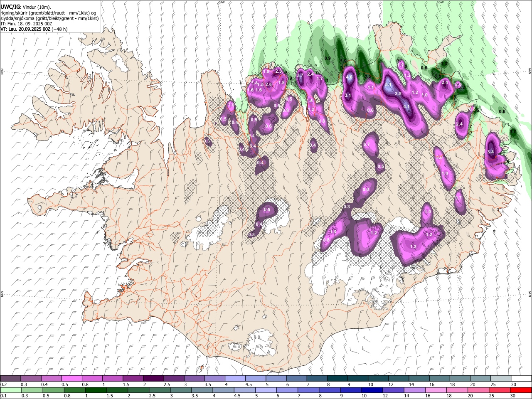
Task: Click the '2.6' value in the northern peninsula
Action: point(268,84)
